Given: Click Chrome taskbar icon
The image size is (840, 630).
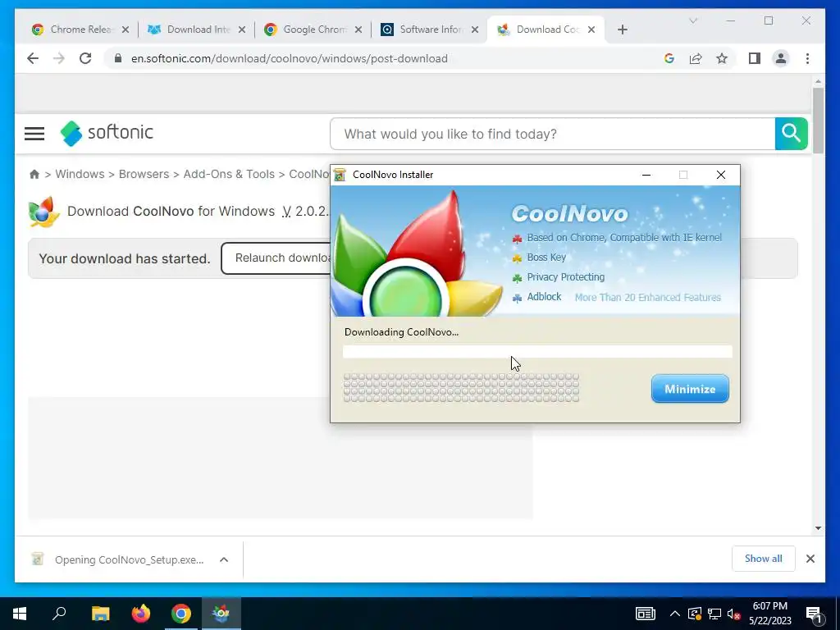Looking at the screenshot, I should [x=181, y=614].
